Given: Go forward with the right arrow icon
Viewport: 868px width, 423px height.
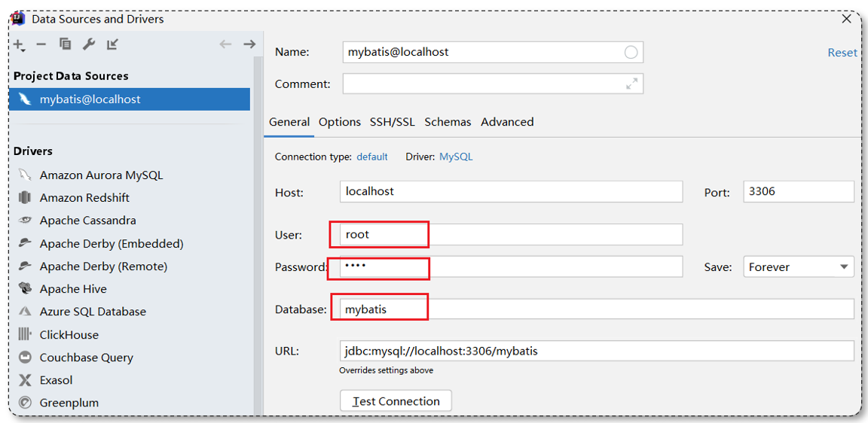Looking at the screenshot, I should pos(249,44).
